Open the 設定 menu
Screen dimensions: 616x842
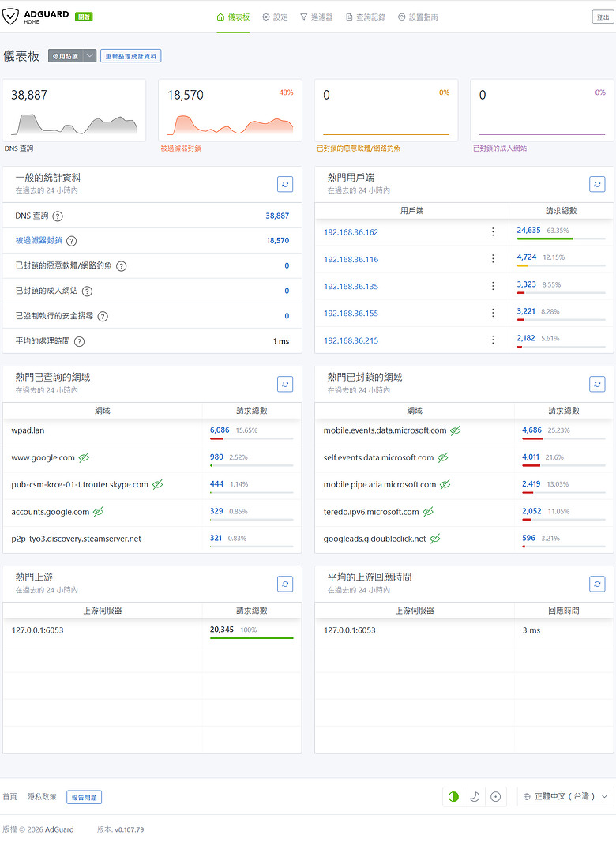tap(275, 17)
